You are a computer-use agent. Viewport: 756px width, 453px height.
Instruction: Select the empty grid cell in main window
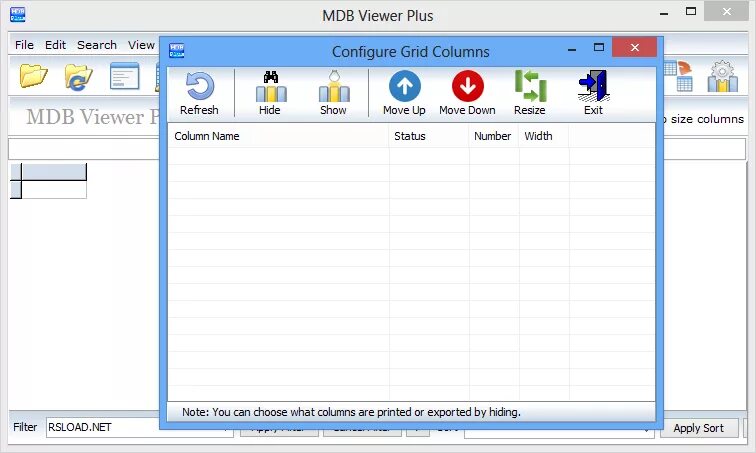pyautogui.click(x=54, y=190)
